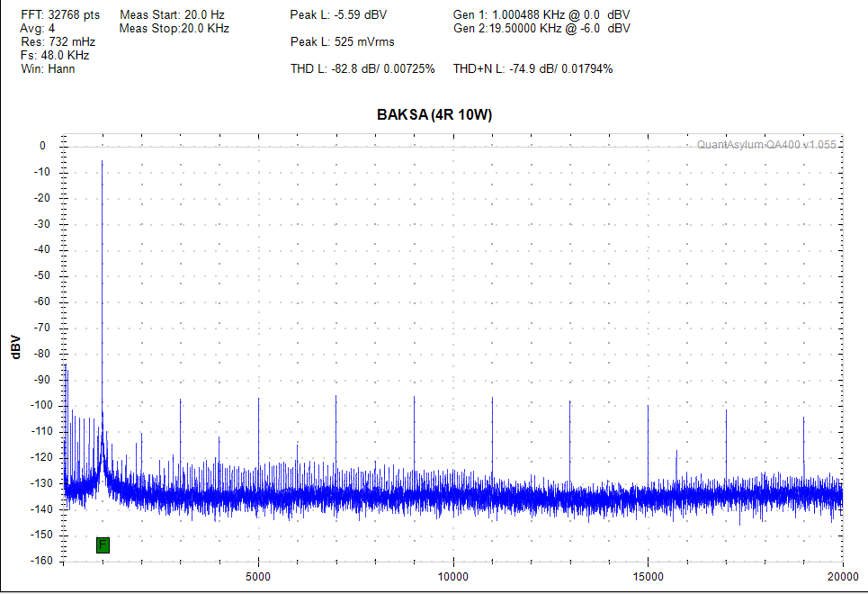
Task: Click the 'Peak L: 525 mVrms' readout
Action: point(342,42)
